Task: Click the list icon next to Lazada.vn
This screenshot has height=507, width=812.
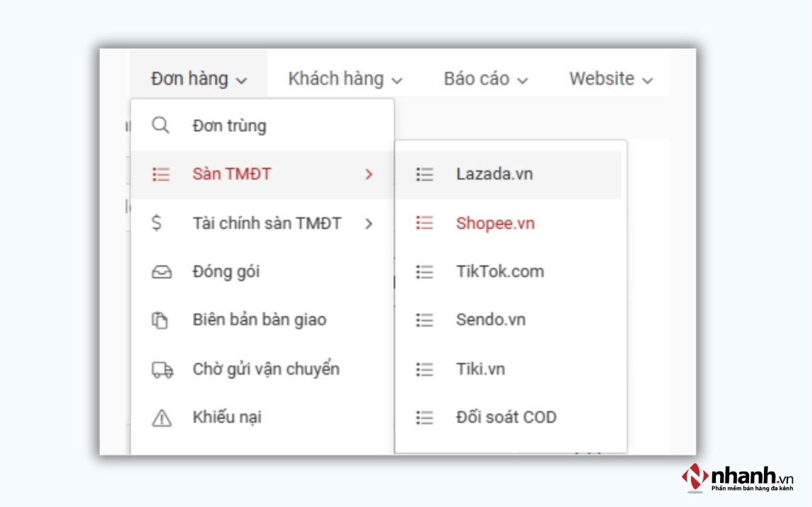Action: click(424, 175)
